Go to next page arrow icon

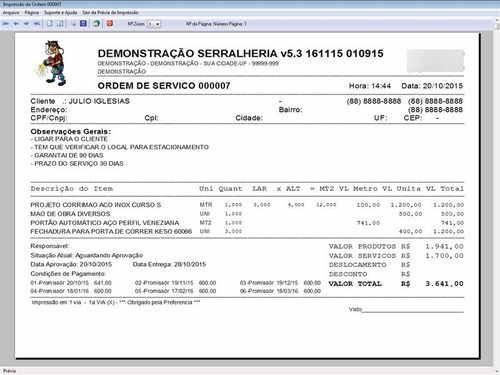tap(26, 24)
